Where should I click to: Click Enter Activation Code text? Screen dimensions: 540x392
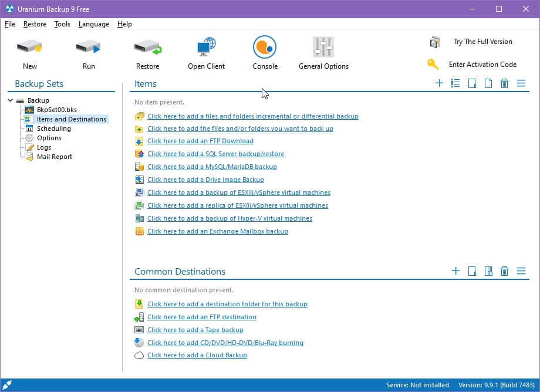tap(482, 65)
